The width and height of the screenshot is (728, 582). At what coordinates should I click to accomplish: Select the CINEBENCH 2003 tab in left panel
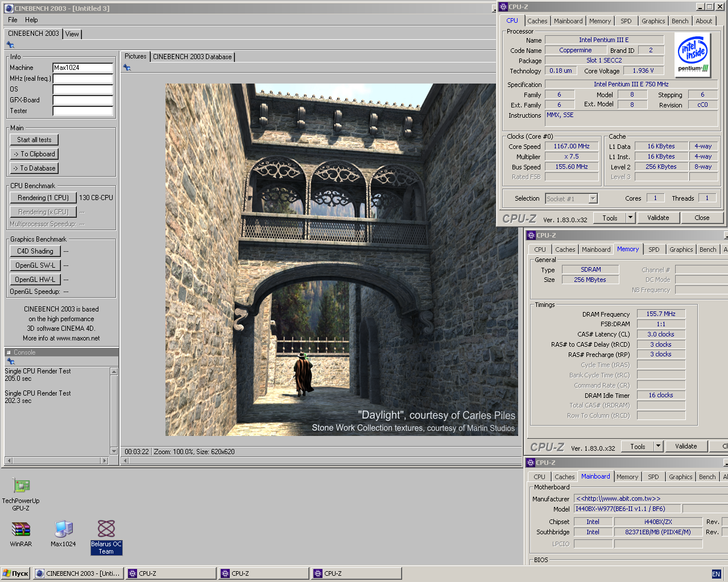[x=34, y=34]
